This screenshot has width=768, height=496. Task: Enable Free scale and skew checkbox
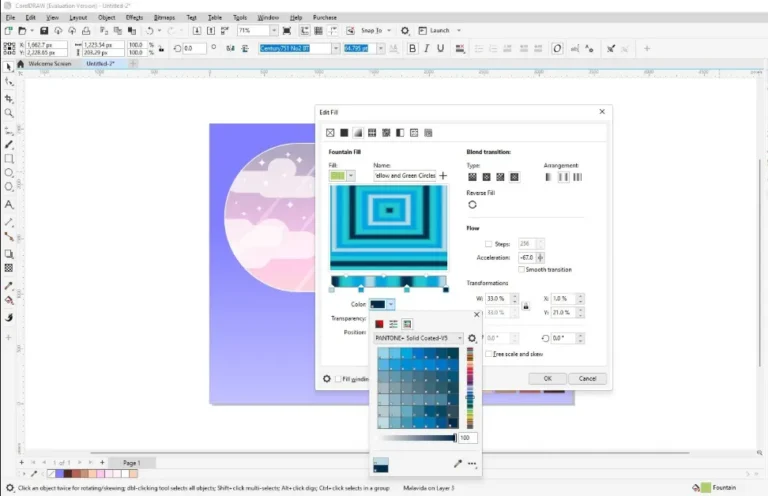click(x=488, y=354)
